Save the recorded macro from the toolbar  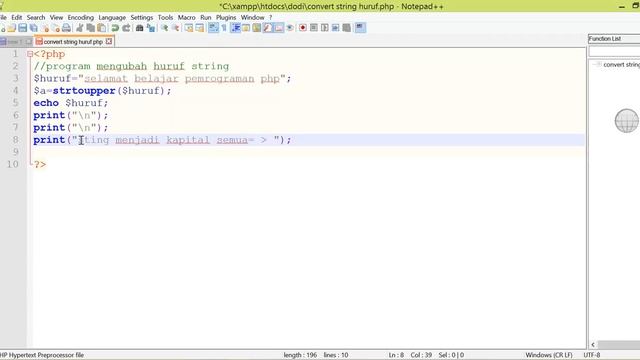346,28
